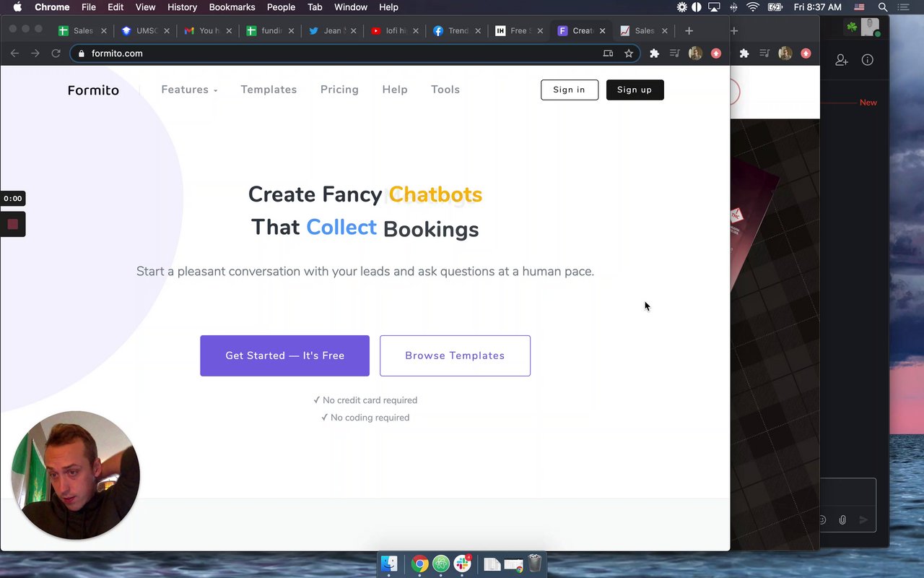Open the Pricing page link
Viewport: 924px width, 578px height.
point(339,90)
